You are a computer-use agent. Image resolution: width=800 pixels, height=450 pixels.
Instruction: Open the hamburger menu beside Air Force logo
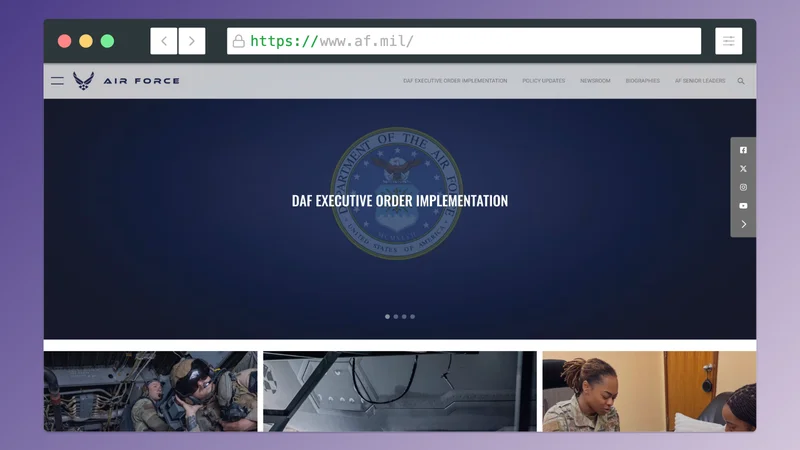(57, 81)
